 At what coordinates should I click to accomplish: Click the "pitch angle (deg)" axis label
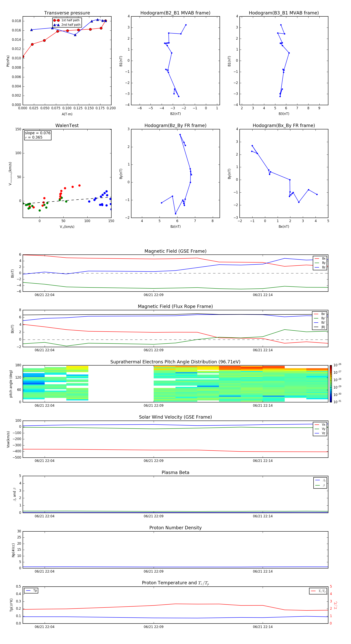click(x=11, y=384)
